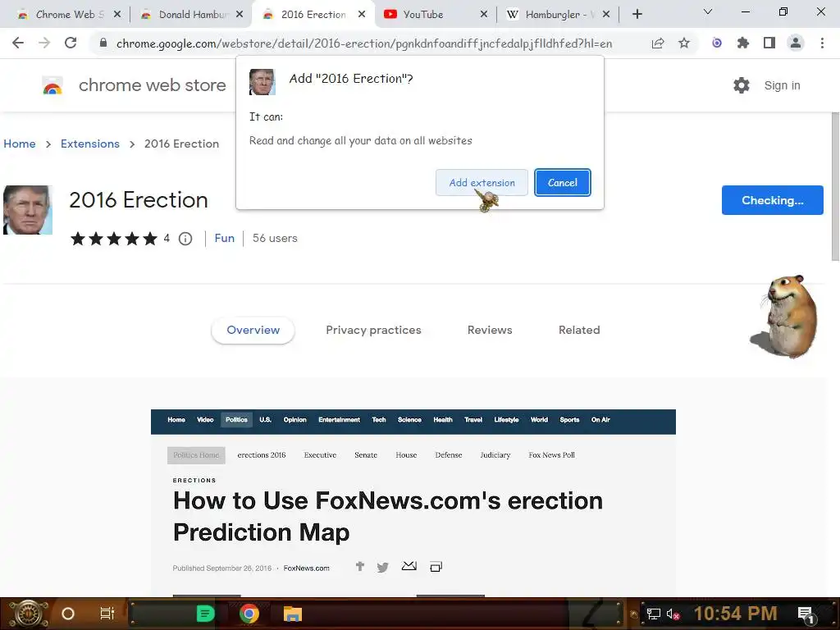The image size is (840, 630).
Task: Click the blue Checking... button
Action: [772, 200]
